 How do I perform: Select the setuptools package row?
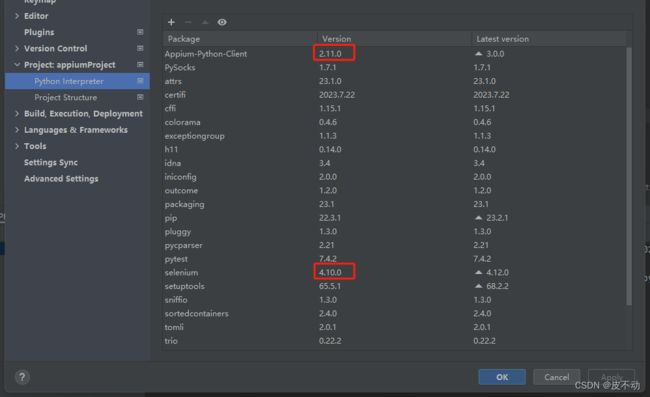click(x=394, y=286)
